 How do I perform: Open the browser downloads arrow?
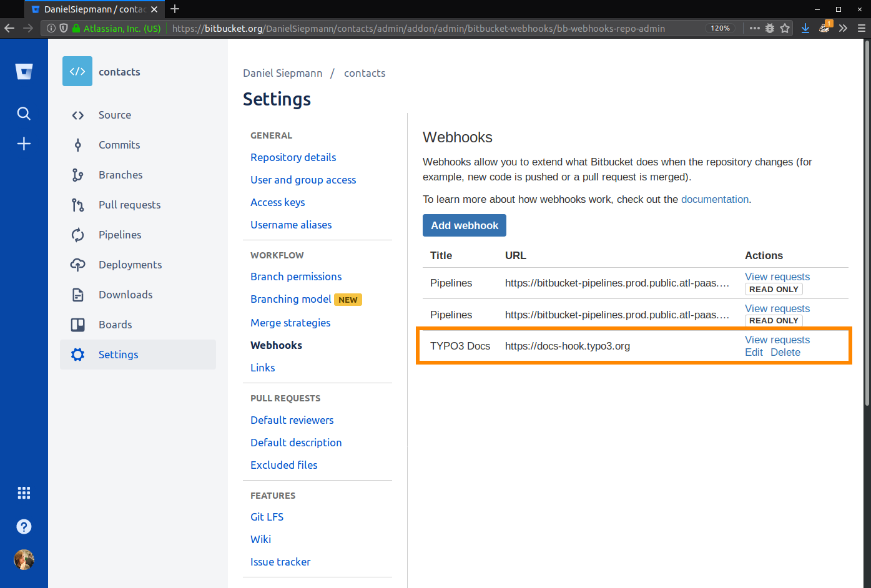(x=805, y=28)
